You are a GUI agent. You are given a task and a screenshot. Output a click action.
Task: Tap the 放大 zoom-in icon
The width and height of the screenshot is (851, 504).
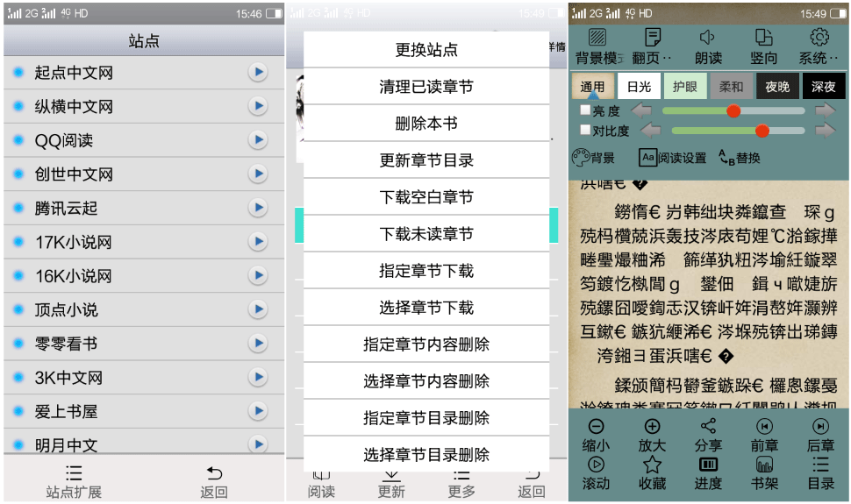pyautogui.click(x=652, y=427)
